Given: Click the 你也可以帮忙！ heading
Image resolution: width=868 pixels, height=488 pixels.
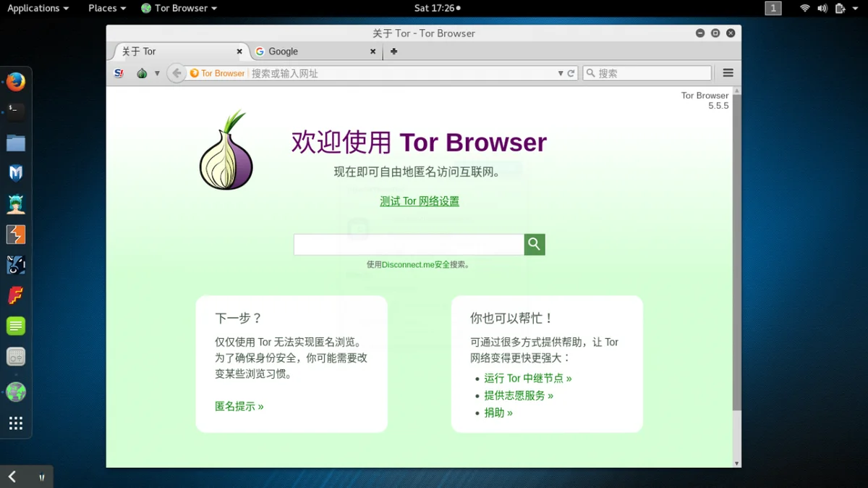Looking at the screenshot, I should 511,318.
